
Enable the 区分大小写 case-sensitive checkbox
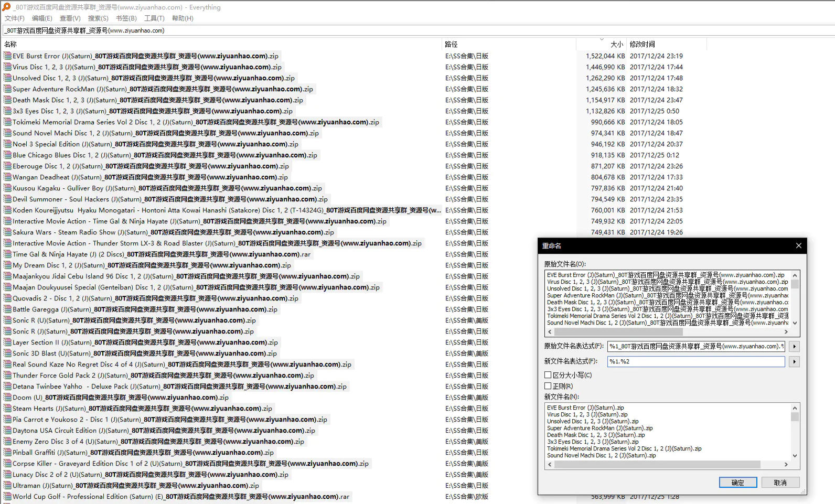(548, 375)
